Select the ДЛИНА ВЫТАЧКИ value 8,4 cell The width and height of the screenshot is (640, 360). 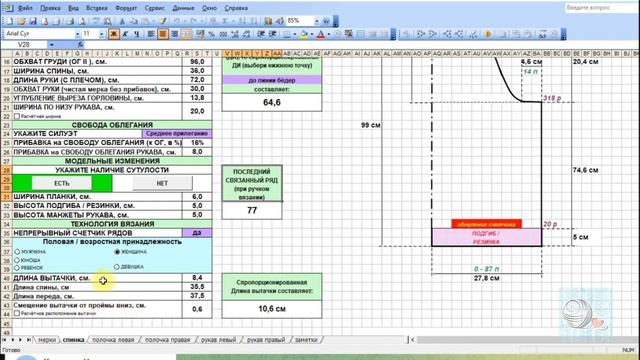[197, 278]
